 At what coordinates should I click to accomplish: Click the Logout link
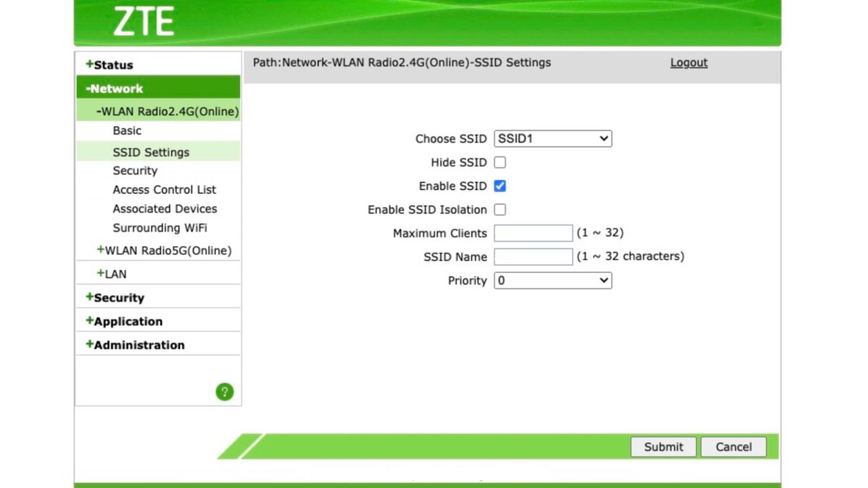coord(689,63)
